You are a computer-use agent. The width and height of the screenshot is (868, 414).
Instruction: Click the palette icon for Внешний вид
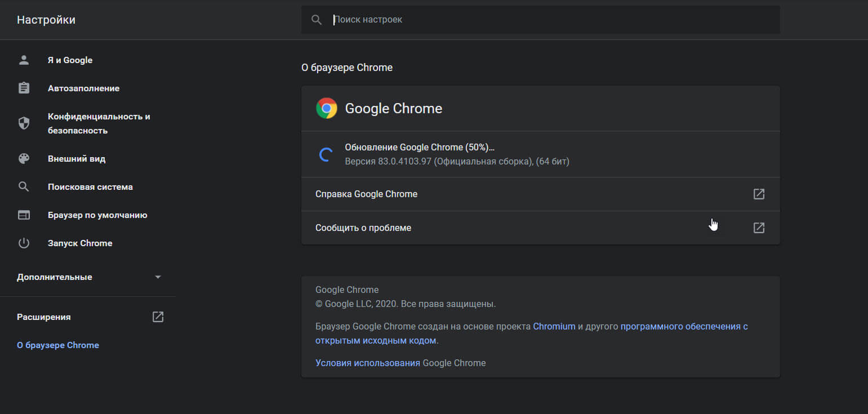(x=24, y=159)
